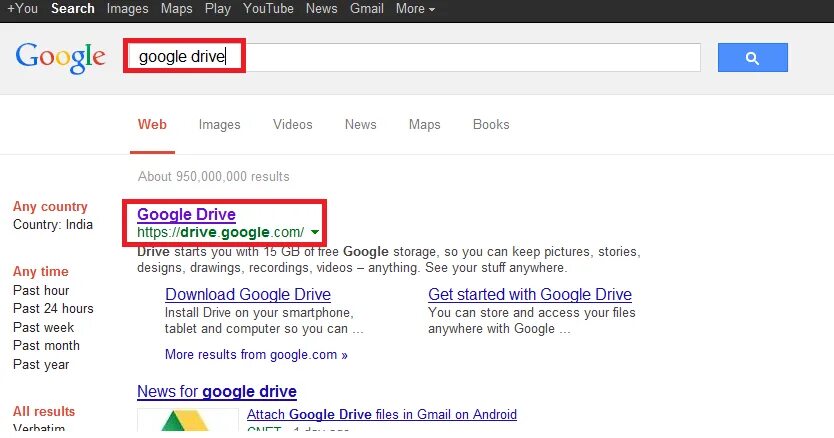Click the https://drive.google.com/ URL text
This screenshot has width=834, height=438.
[x=221, y=232]
